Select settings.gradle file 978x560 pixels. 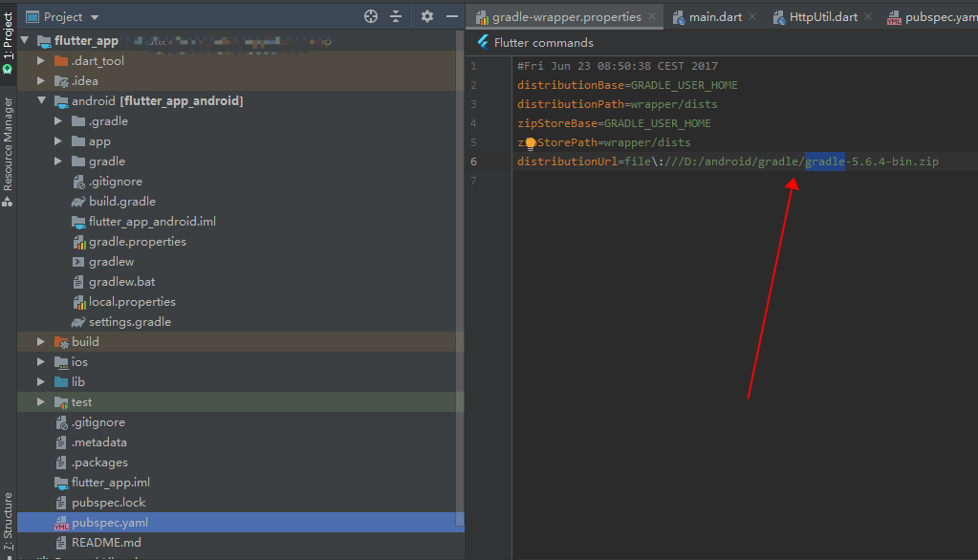tap(130, 322)
